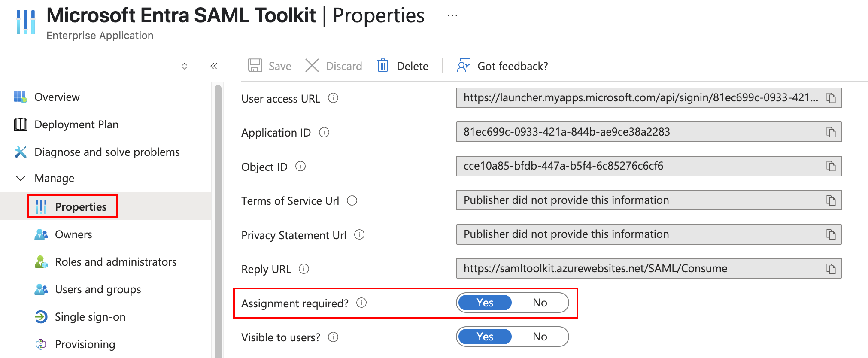Click the Terms of Service Url field
868x358 pixels.
tap(649, 200)
